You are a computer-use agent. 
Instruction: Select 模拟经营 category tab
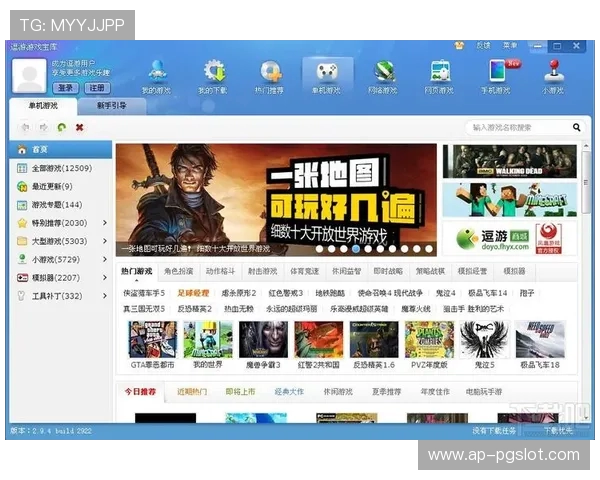click(x=472, y=271)
